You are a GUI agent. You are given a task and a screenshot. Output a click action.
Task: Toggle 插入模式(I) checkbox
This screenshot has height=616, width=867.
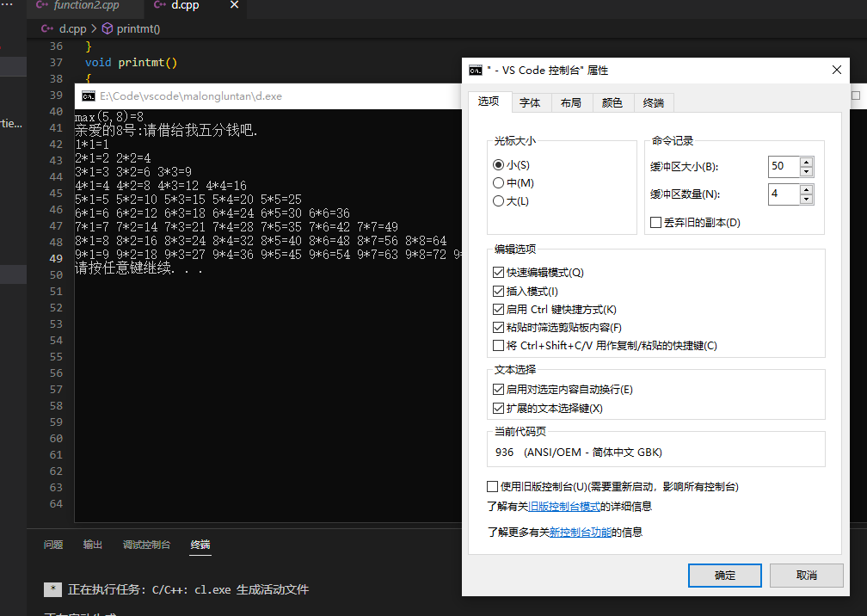tap(498, 292)
